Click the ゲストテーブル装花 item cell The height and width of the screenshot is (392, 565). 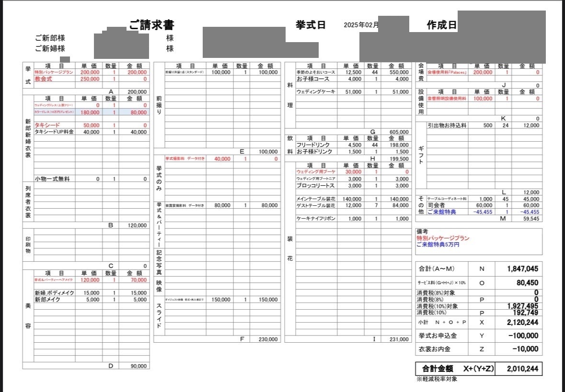click(x=316, y=205)
